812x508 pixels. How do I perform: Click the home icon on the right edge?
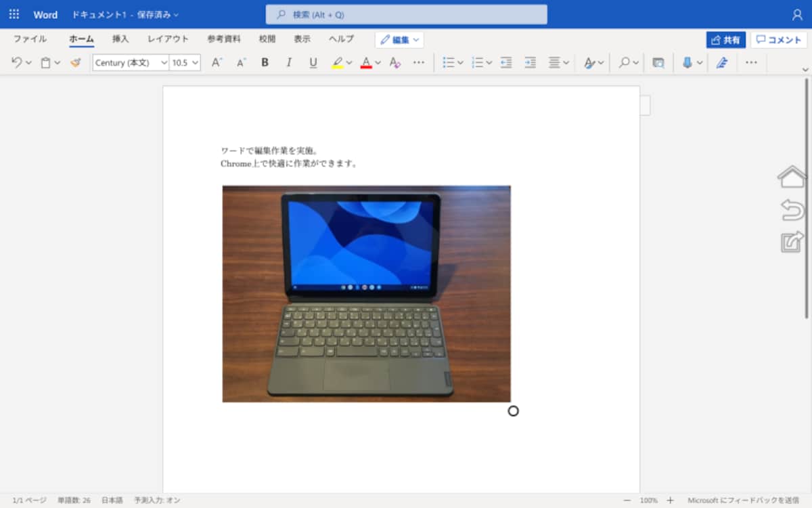(792, 176)
